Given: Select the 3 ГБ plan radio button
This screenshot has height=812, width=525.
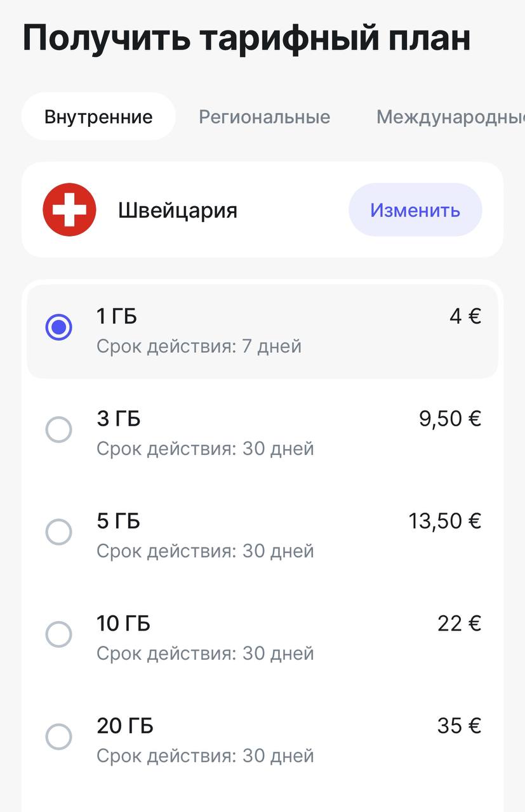Looking at the screenshot, I should (59, 430).
